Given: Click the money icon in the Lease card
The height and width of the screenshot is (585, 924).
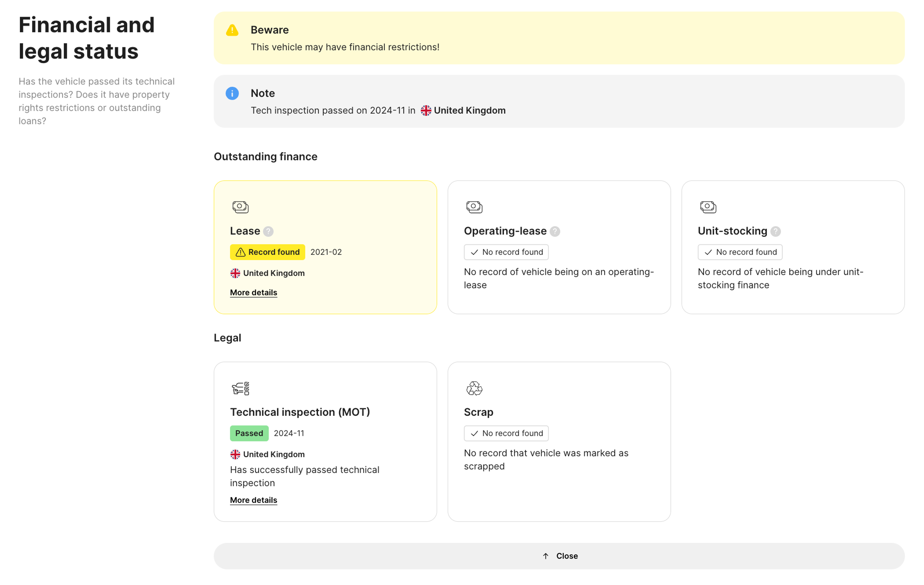Looking at the screenshot, I should click(240, 207).
